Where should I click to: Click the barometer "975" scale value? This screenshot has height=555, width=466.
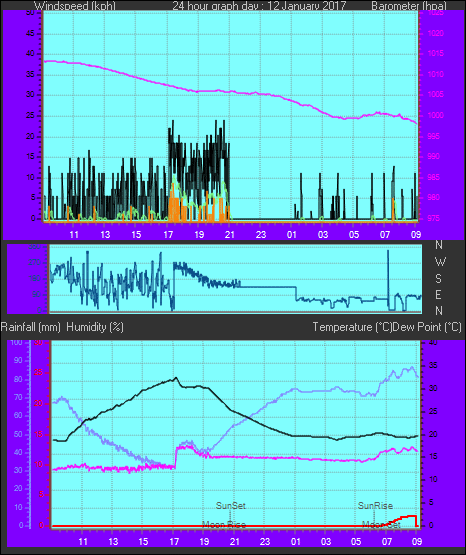434,218
